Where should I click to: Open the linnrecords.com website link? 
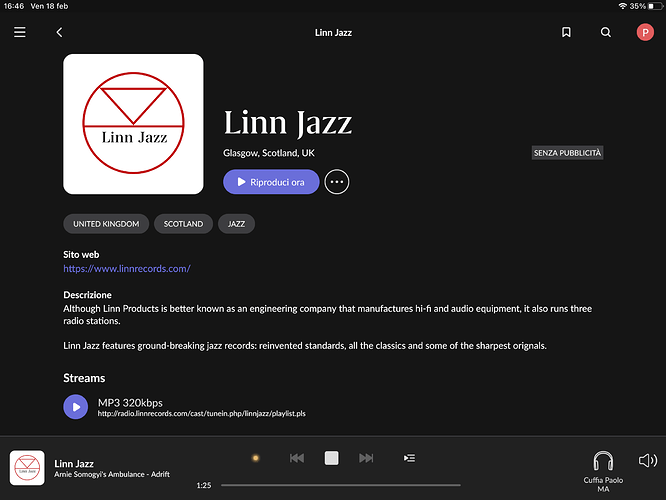(127, 268)
